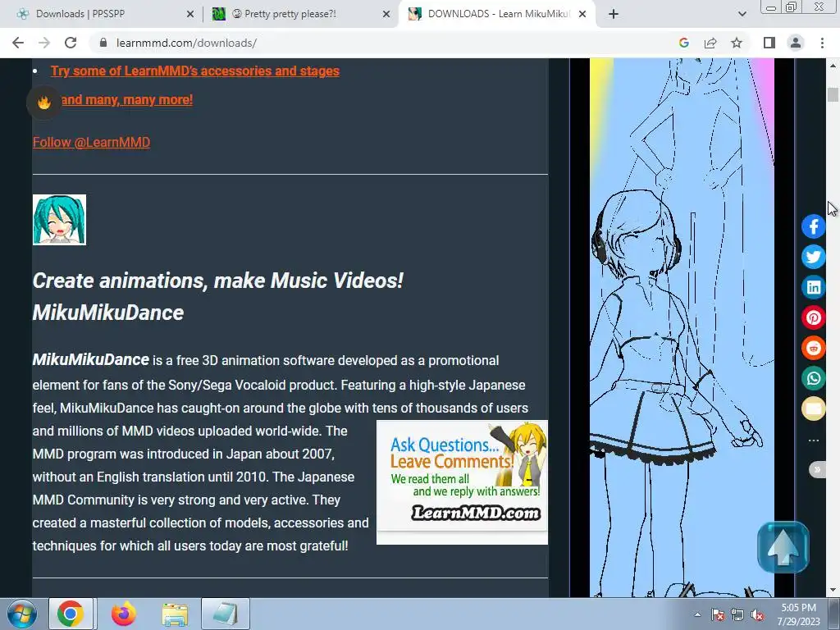
Task: Click the vertical scrollbar thumb
Action: (833, 95)
